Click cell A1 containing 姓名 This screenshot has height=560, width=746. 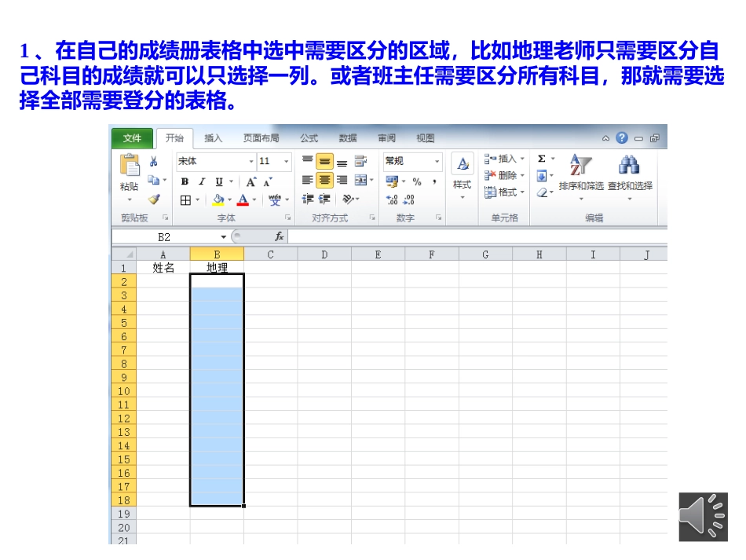[163, 268]
